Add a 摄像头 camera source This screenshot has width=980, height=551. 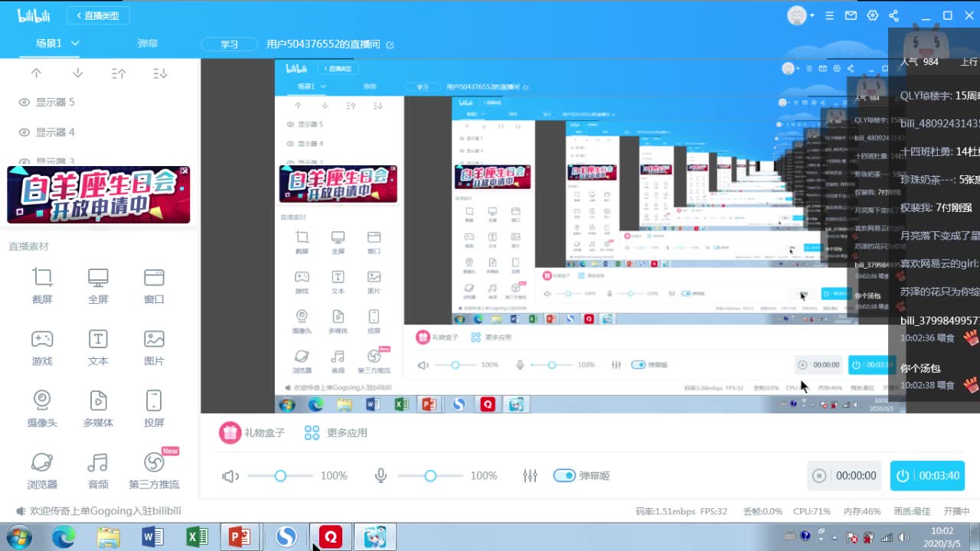[x=42, y=409]
